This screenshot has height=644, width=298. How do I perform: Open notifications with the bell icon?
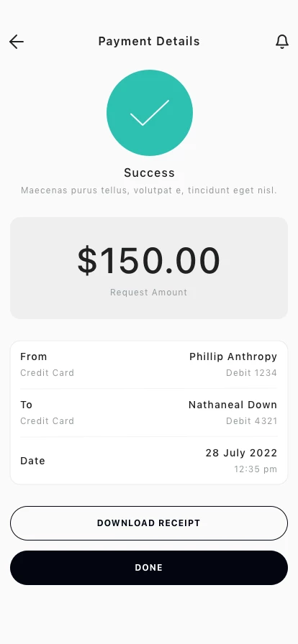click(x=282, y=42)
